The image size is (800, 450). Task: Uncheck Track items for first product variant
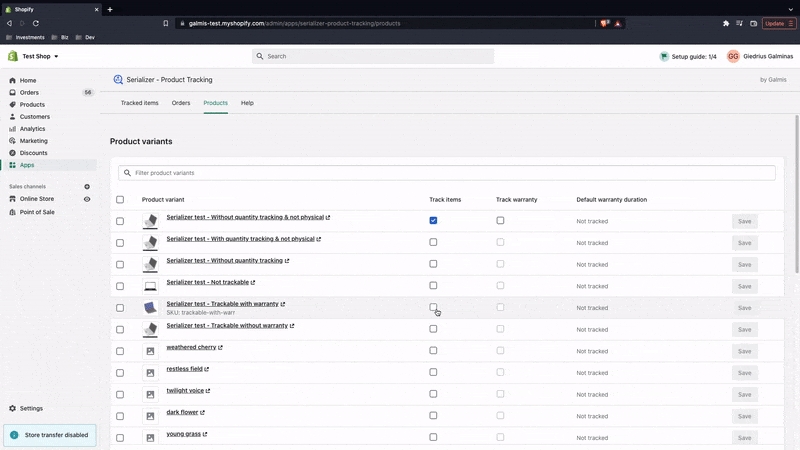tap(433, 220)
